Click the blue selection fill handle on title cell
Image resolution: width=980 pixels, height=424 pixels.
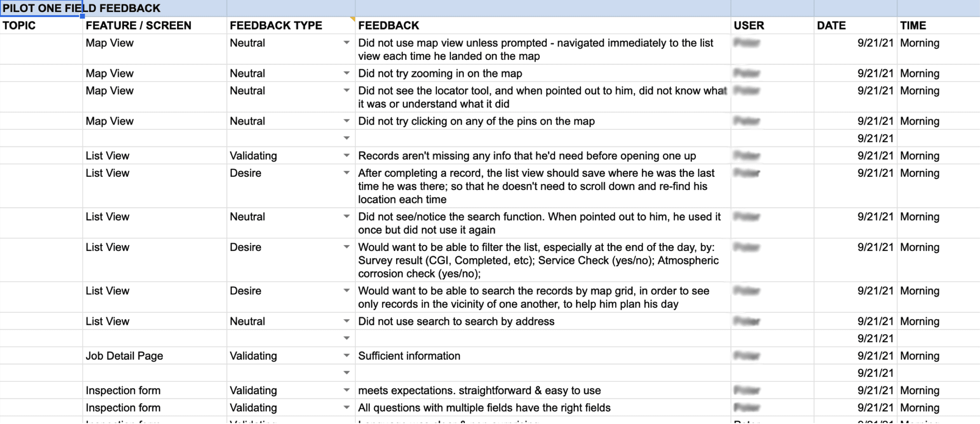tap(82, 17)
